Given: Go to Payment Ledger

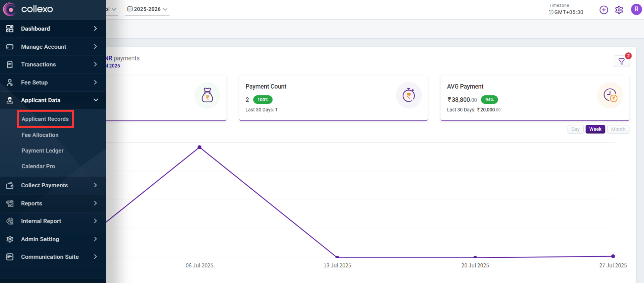Looking at the screenshot, I should coord(43,150).
